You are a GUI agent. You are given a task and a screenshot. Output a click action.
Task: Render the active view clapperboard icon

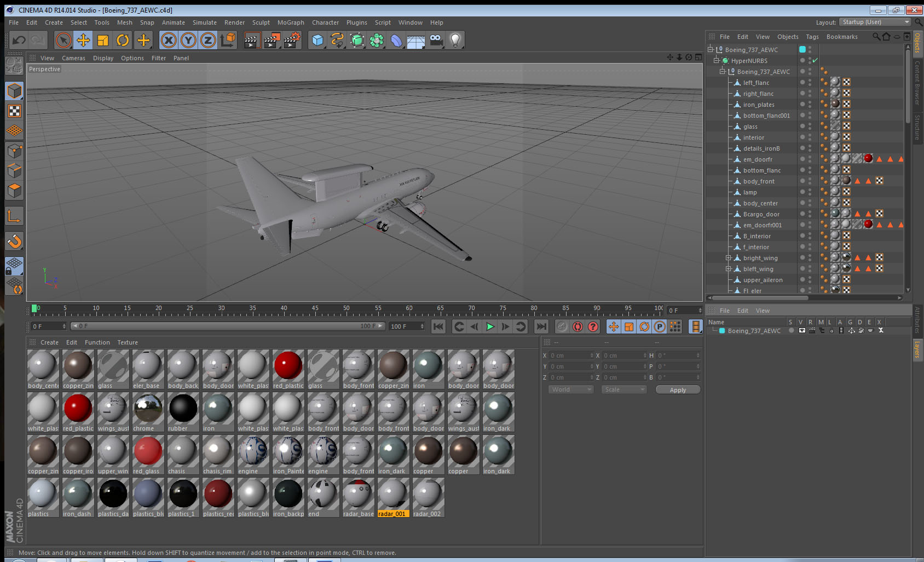pyautogui.click(x=252, y=40)
